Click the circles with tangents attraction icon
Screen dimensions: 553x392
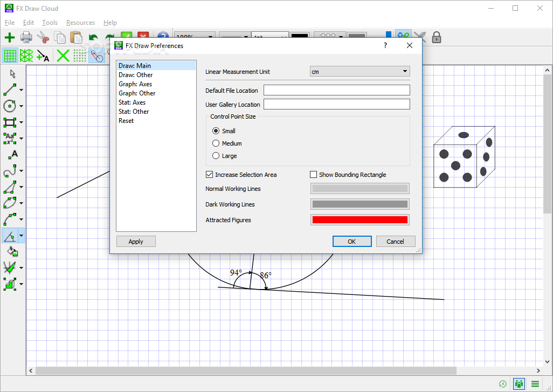click(96, 56)
